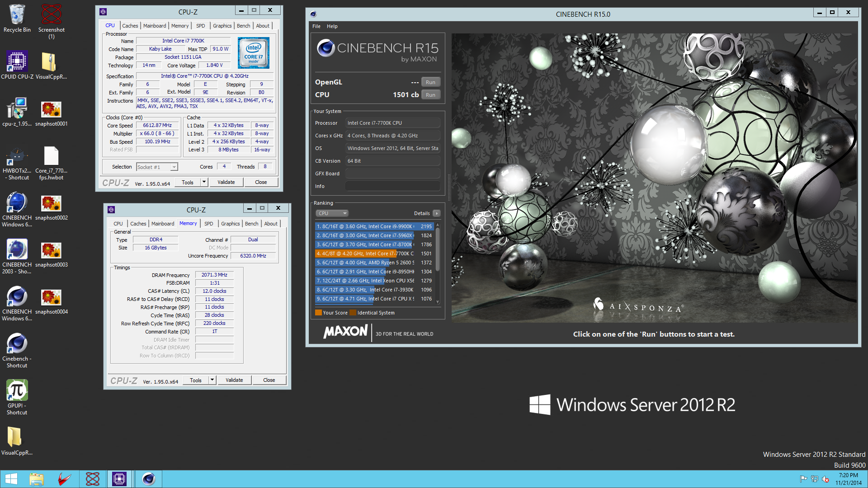Viewport: 868px width, 488px height.
Task: Expand Tools dropdown arrow in lower CPU-Z
Action: [212, 380]
